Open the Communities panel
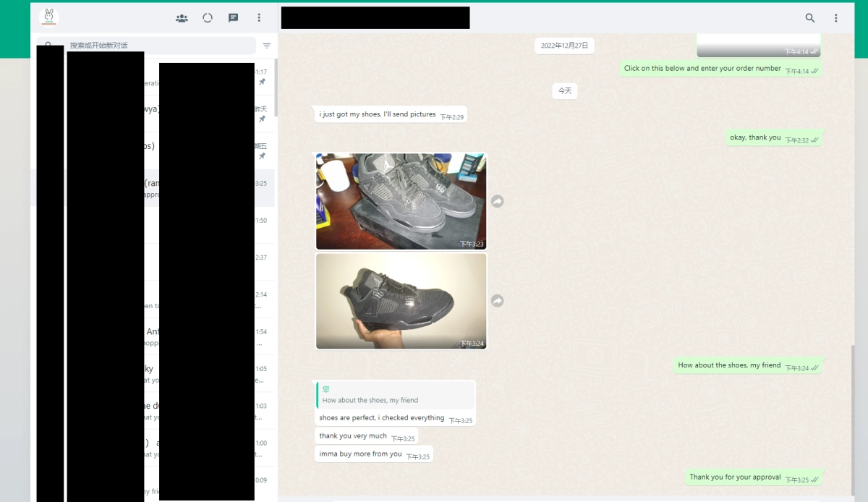 click(x=182, y=17)
